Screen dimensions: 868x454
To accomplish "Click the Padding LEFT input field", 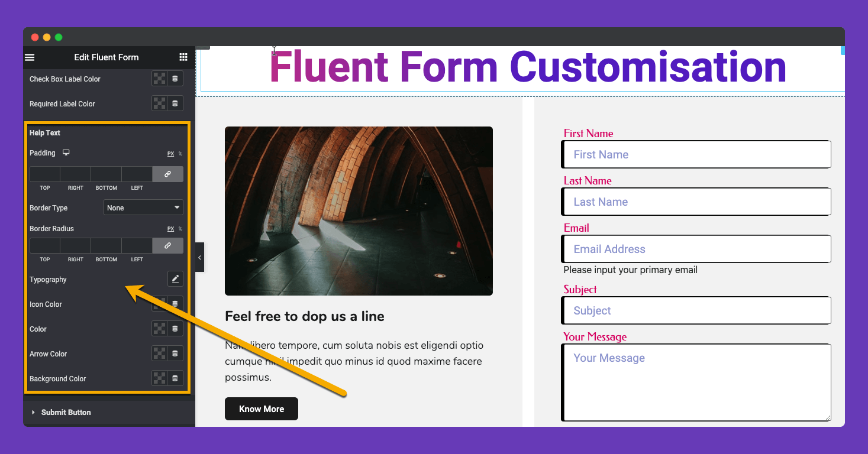I will click(137, 174).
